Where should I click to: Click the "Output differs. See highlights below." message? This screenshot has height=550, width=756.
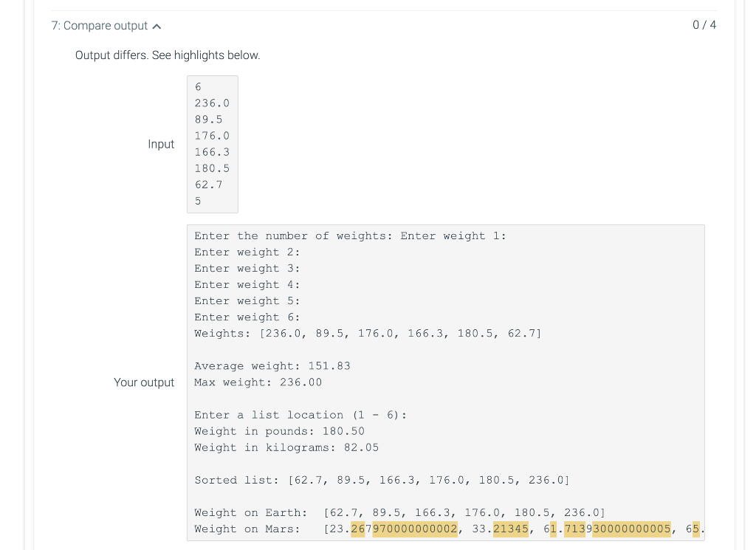pyautogui.click(x=167, y=55)
